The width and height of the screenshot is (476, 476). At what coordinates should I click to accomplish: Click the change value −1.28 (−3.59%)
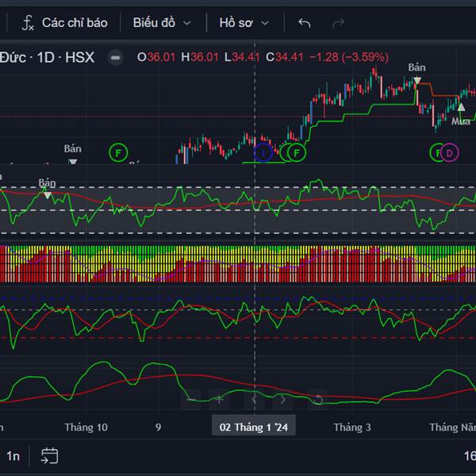pyautogui.click(x=349, y=57)
